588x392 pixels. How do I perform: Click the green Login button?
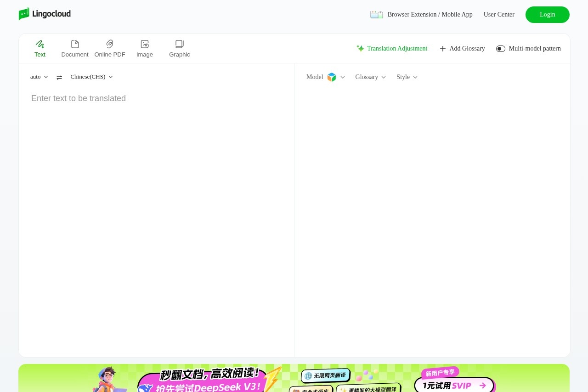coord(547,14)
